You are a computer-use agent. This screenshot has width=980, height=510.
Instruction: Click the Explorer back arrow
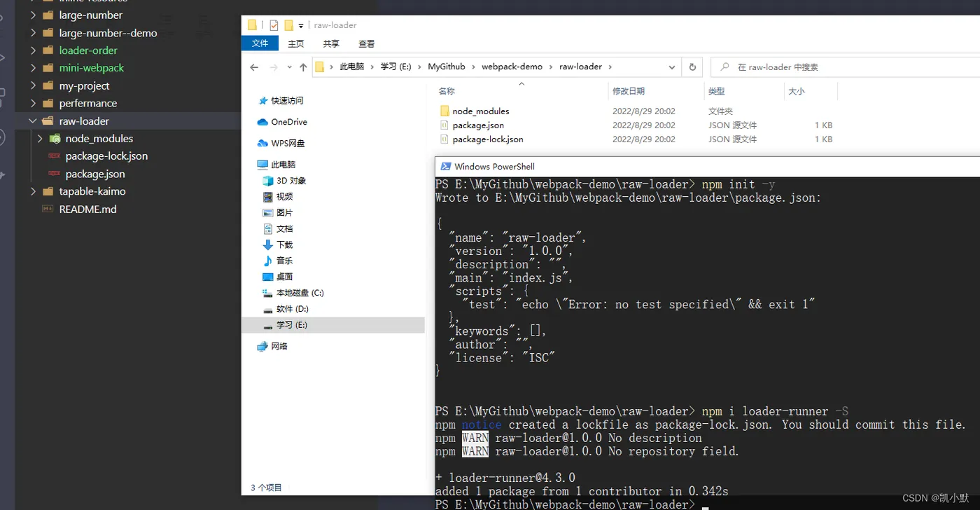click(x=254, y=67)
